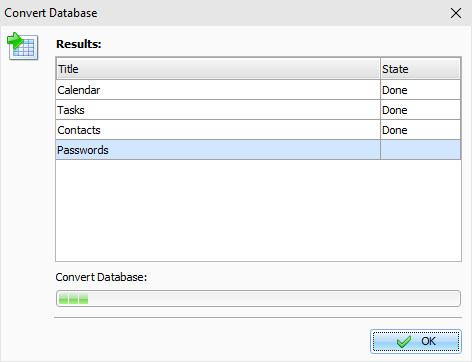
Task: Select the Calendar row
Action: point(258,90)
